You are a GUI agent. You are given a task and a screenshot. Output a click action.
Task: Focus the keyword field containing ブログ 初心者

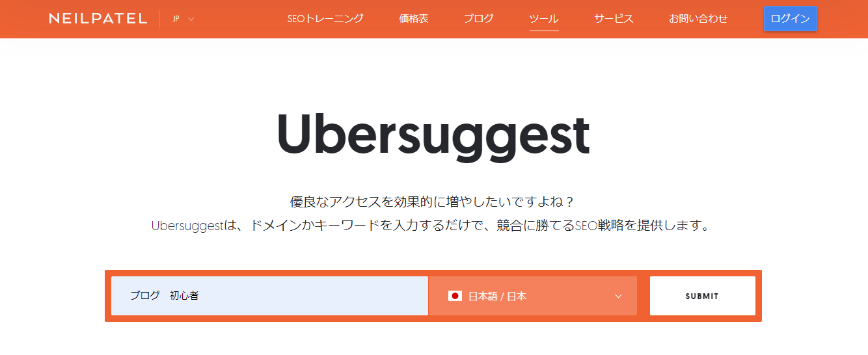pyautogui.click(x=269, y=296)
